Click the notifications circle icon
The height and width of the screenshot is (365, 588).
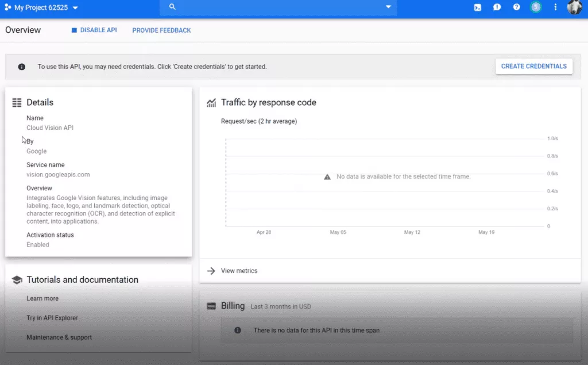click(x=536, y=7)
